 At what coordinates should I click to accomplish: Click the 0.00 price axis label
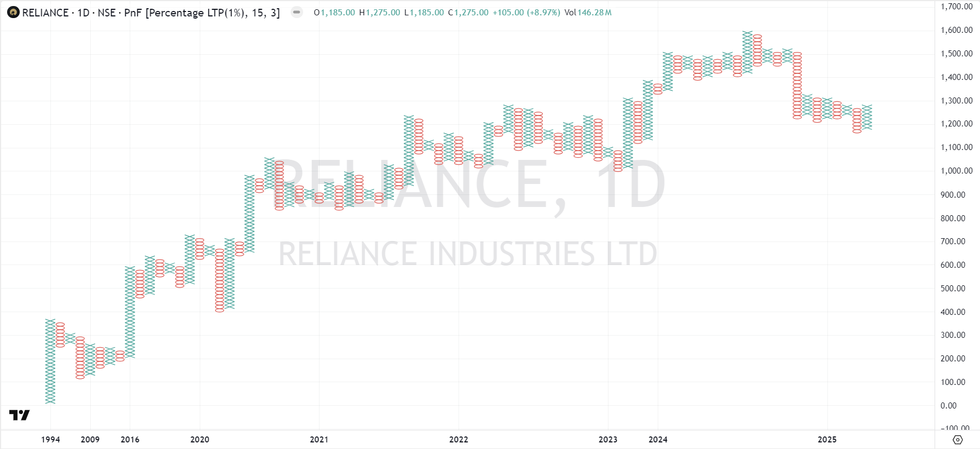tap(949, 406)
